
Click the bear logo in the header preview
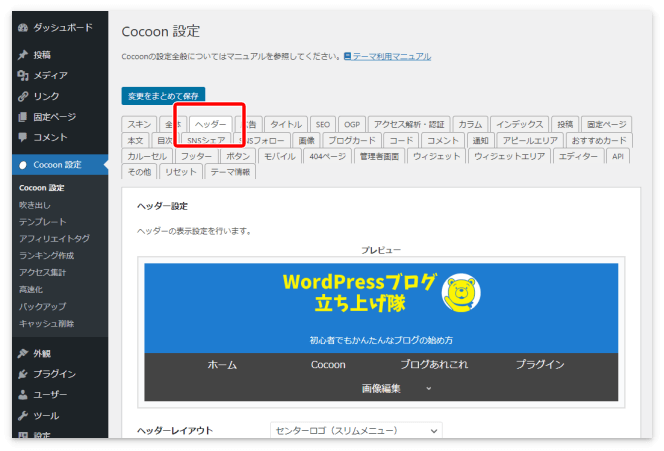click(x=461, y=293)
